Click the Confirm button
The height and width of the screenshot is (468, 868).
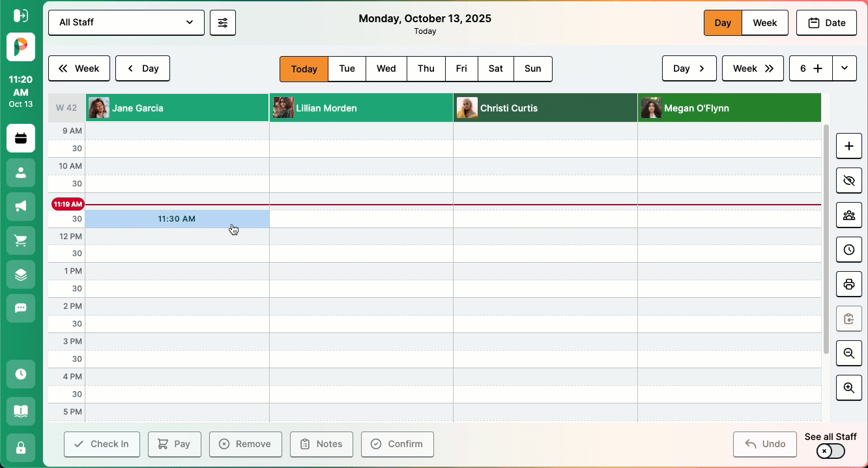[x=397, y=445]
